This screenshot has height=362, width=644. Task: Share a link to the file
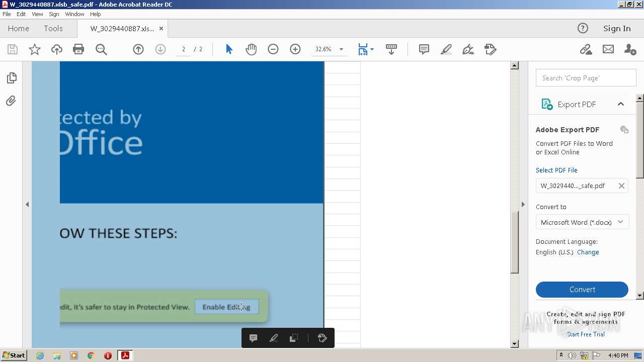coord(586,49)
